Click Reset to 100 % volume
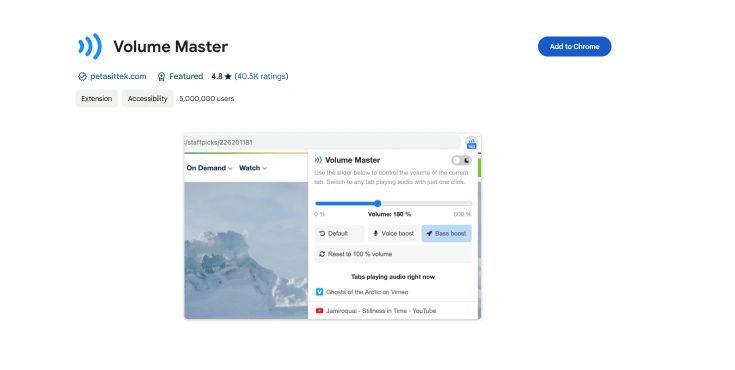735x370 pixels. click(x=393, y=254)
